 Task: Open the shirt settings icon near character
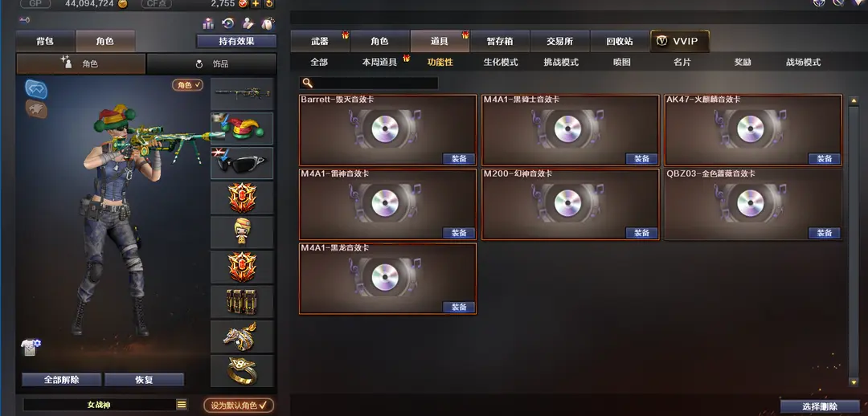tap(31, 347)
